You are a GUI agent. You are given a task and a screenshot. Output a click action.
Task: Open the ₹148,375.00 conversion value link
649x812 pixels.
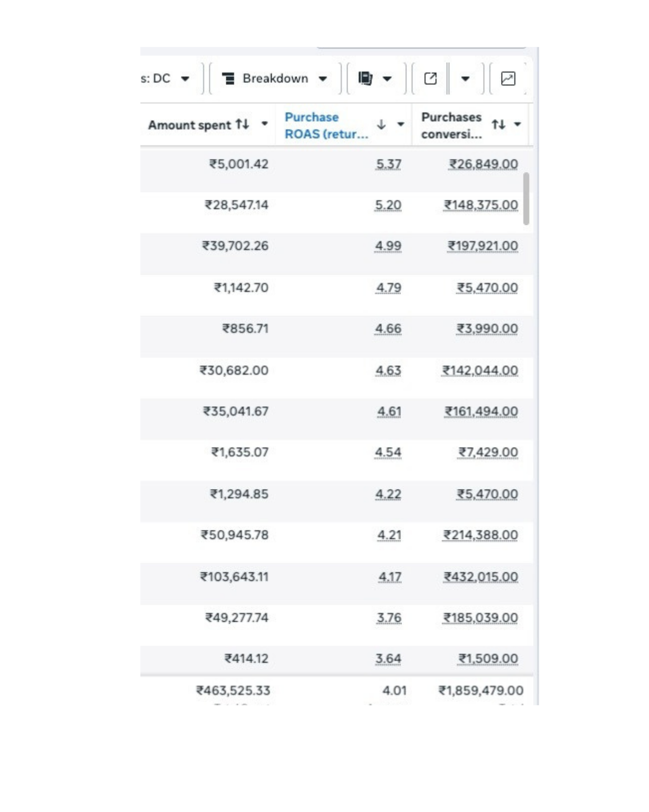[x=481, y=205]
